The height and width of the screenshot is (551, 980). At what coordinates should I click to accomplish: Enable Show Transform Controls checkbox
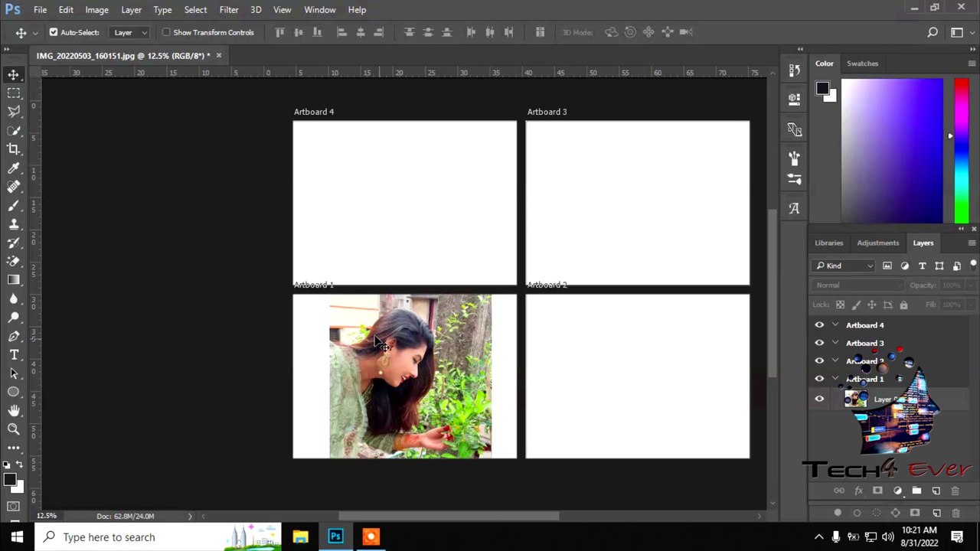tap(166, 32)
